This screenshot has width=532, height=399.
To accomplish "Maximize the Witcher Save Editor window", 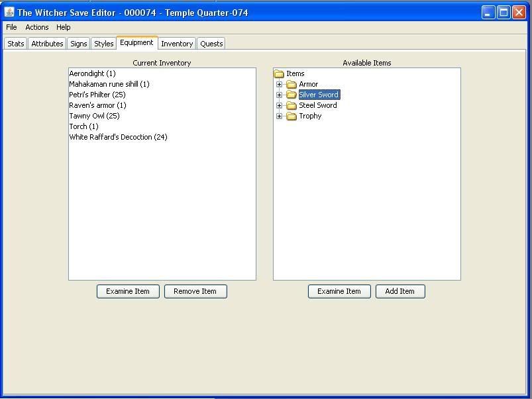I will [504, 13].
